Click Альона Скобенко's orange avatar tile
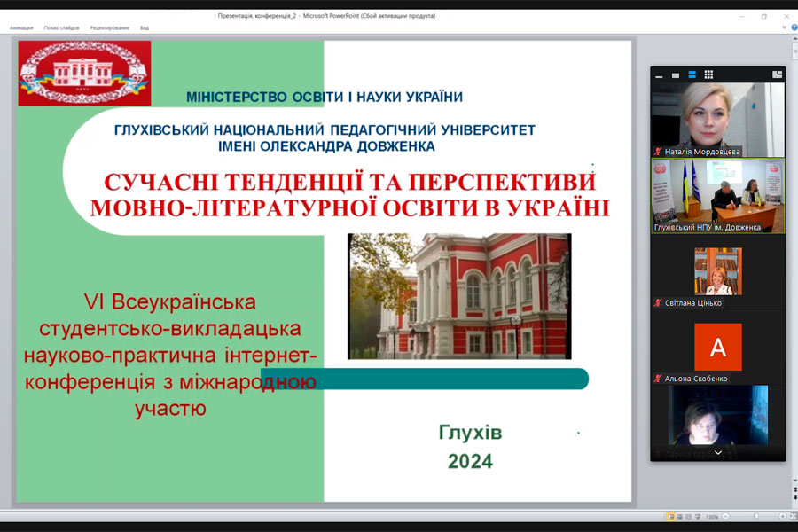 pyautogui.click(x=718, y=347)
